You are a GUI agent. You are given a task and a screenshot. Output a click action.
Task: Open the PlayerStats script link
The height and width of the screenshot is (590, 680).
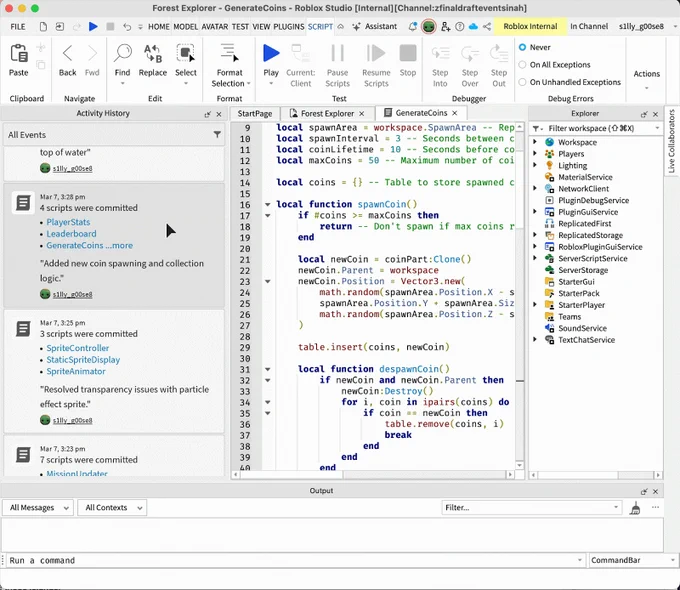[x=68, y=222]
